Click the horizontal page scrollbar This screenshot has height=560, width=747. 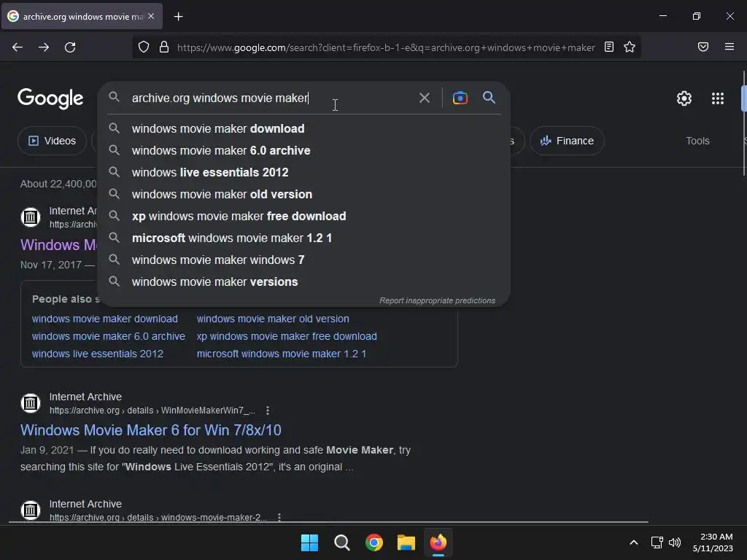[329, 522]
